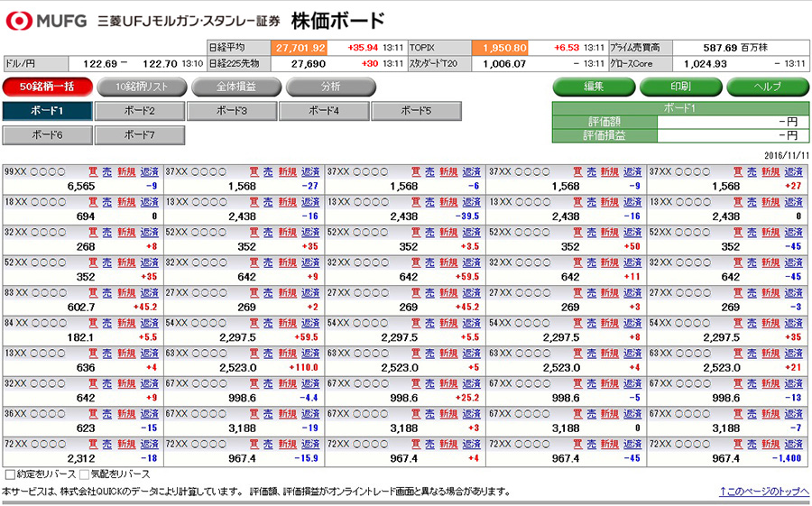Click 買 in the 67XX cell showing +25.2
Viewport: 812px width, 506px height.
[x=416, y=383]
